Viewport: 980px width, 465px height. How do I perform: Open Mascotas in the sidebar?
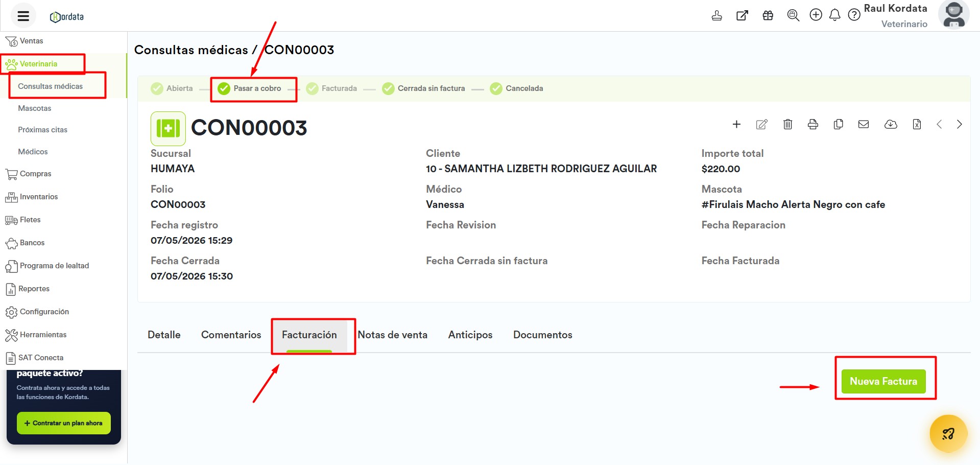click(x=34, y=108)
